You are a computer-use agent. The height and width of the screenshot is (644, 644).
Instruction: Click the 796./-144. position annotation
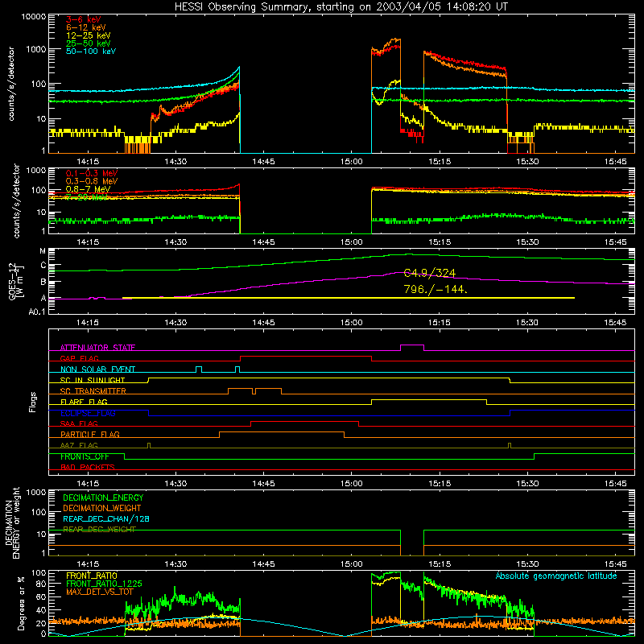(x=436, y=289)
